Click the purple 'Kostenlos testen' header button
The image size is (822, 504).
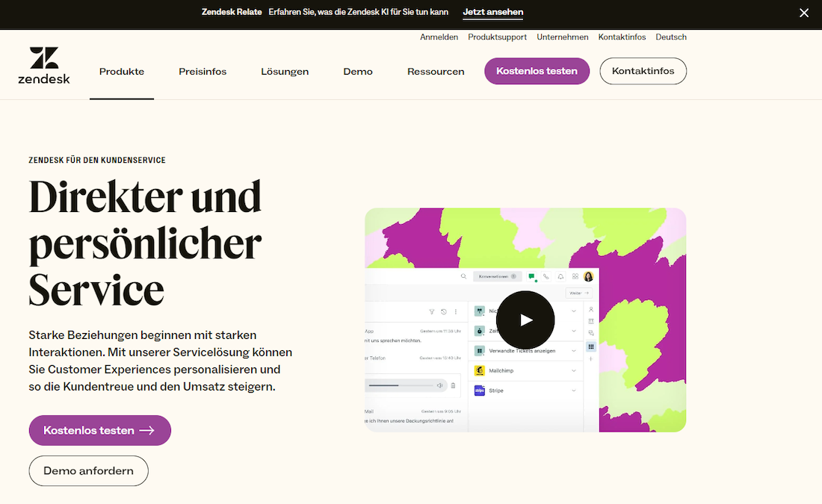tap(537, 71)
